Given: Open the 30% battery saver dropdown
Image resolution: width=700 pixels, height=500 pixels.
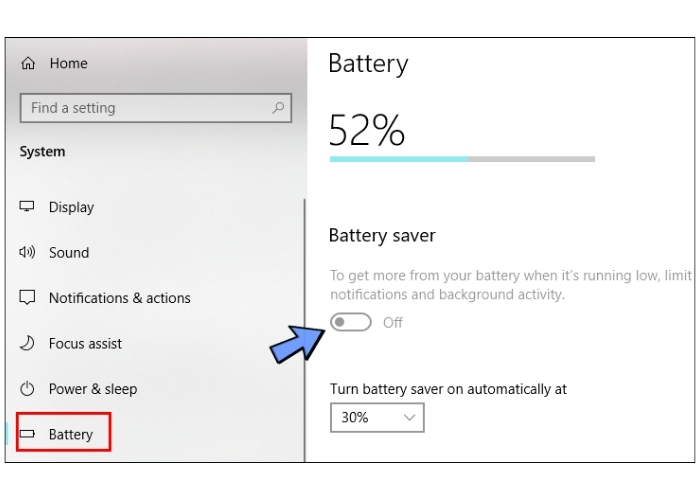Looking at the screenshot, I should pyautogui.click(x=376, y=417).
